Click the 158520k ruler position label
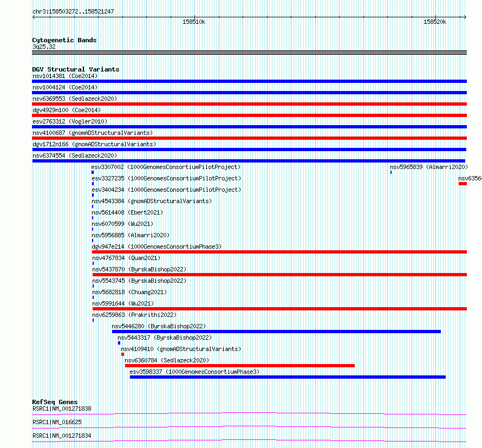Viewport: 482px width, 448px height. coord(435,22)
